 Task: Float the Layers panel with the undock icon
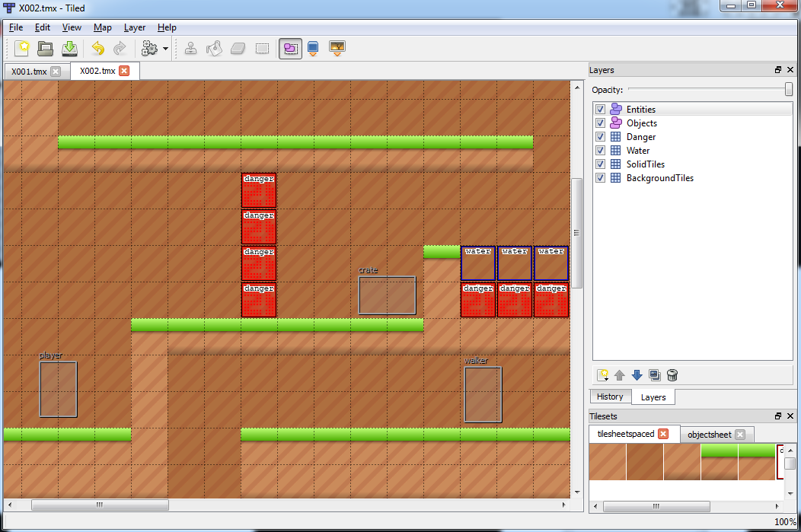click(x=778, y=70)
